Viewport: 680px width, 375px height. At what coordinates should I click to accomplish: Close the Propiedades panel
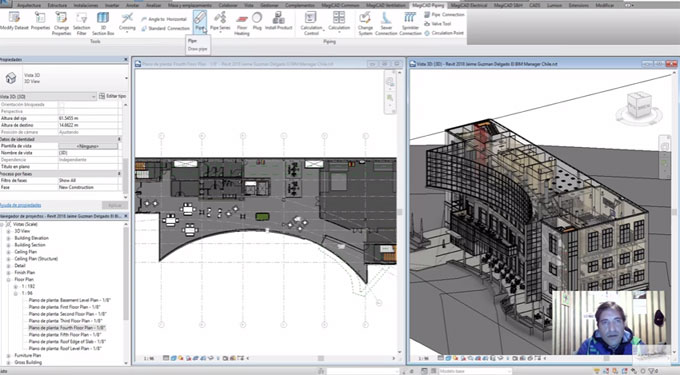[x=126, y=59]
